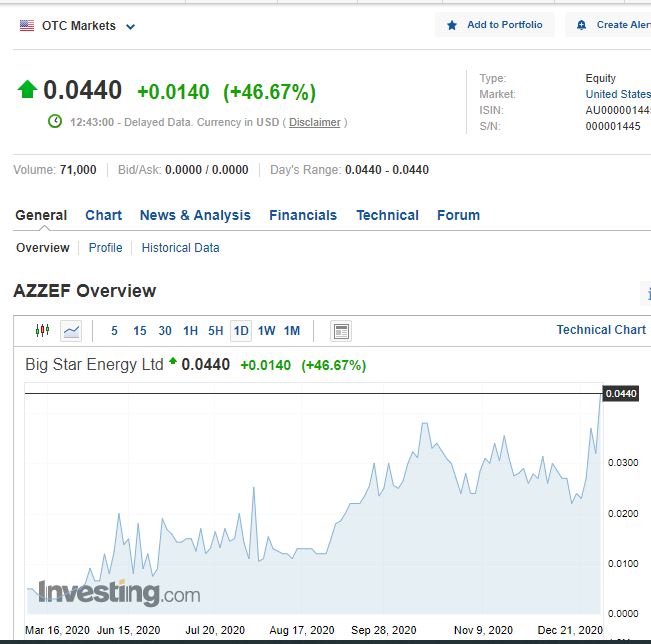Screen dimensions: 651x644
Task: Click the Dec 21, 2020 date axis label
Action: (570, 630)
